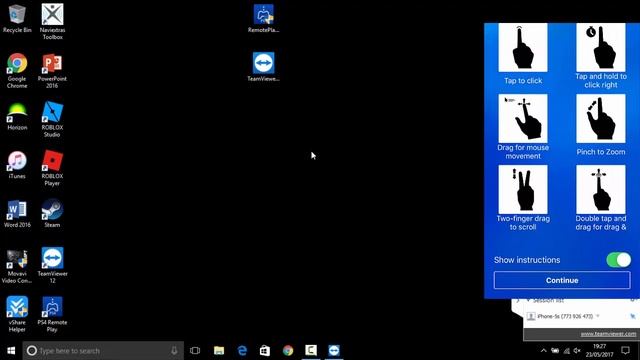Open the Action Center notifications icon
Image resolution: width=640 pixels, height=360 pixels.
tap(625, 351)
